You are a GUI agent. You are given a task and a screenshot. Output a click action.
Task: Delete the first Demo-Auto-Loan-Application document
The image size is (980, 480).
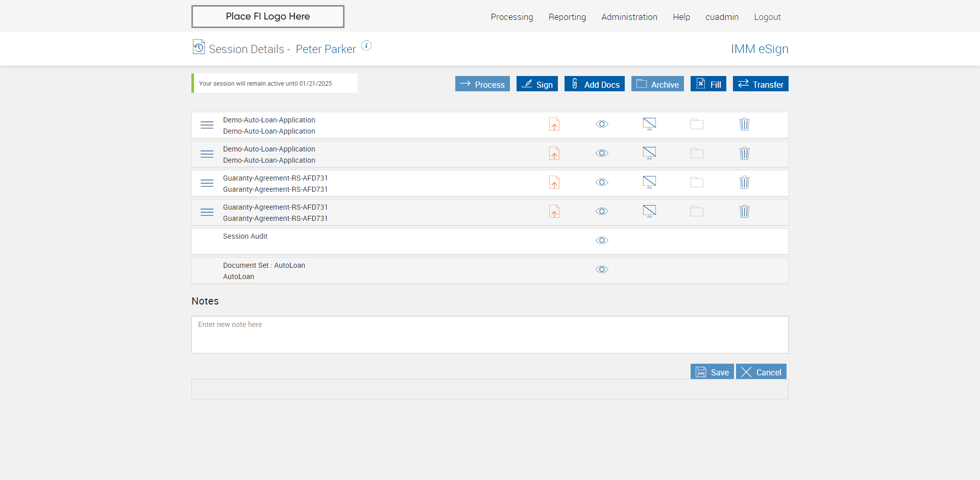click(x=744, y=124)
